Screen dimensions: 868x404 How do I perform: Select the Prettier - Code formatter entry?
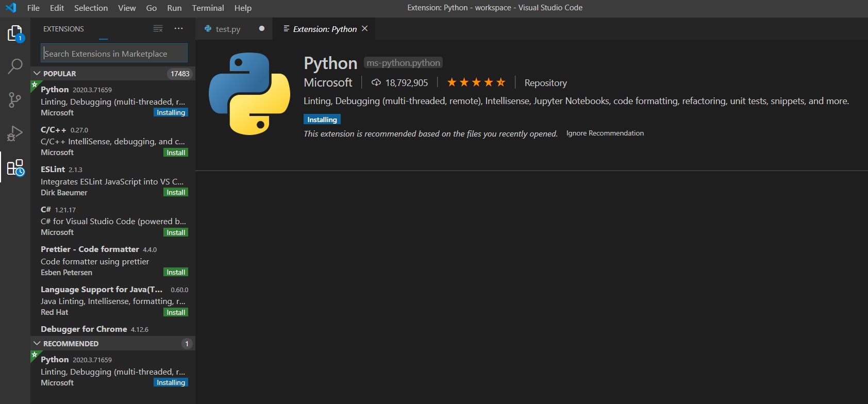click(x=113, y=260)
